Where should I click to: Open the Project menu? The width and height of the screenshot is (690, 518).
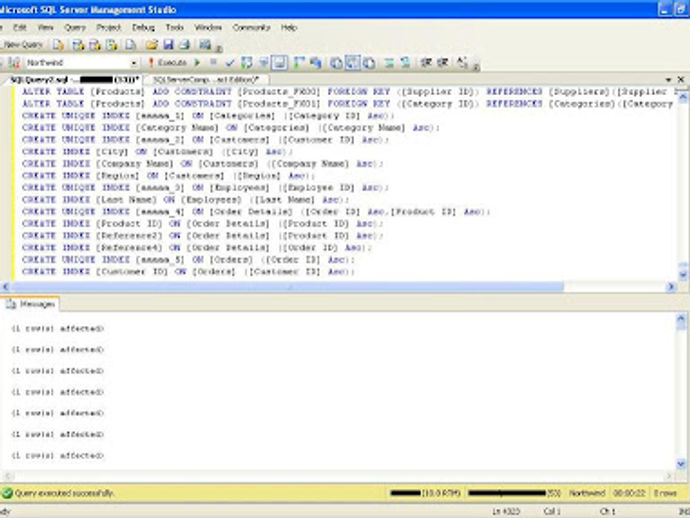tap(108, 27)
